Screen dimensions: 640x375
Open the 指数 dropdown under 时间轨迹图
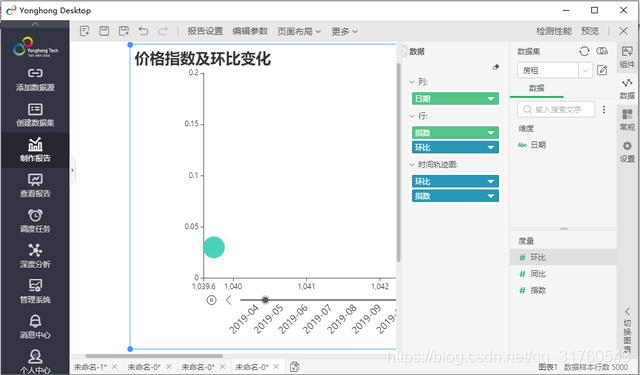491,196
